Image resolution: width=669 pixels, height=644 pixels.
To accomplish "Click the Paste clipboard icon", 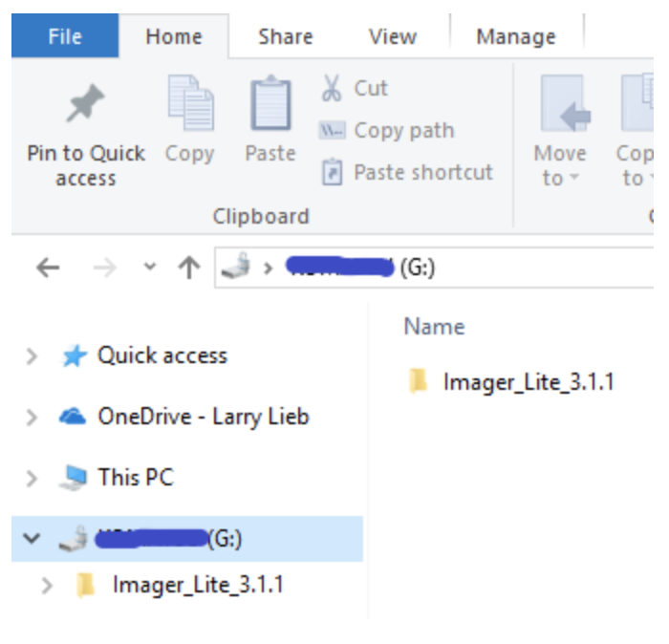I will point(270,104).
